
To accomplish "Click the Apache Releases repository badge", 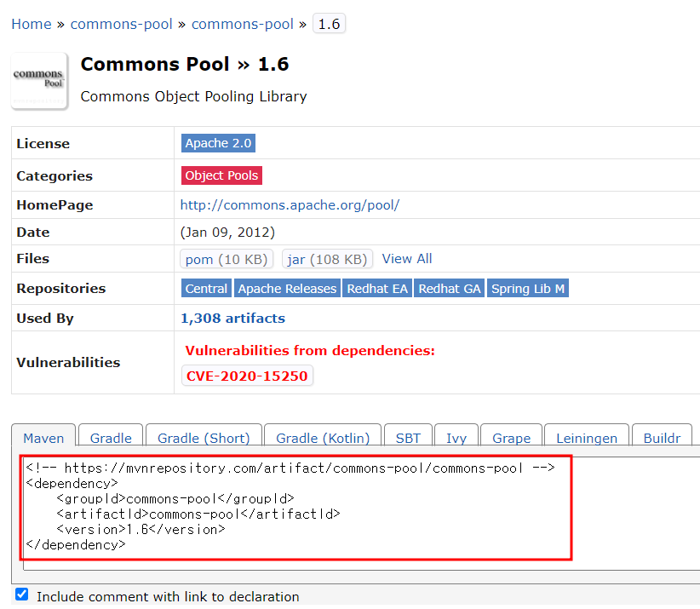I will pyautogui.click(x=287, y=288).
